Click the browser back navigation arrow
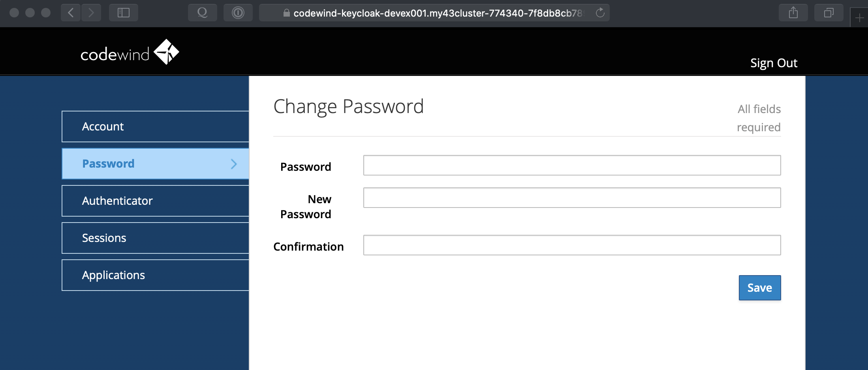The image size is (868, 370). click(x=70, y=13)
